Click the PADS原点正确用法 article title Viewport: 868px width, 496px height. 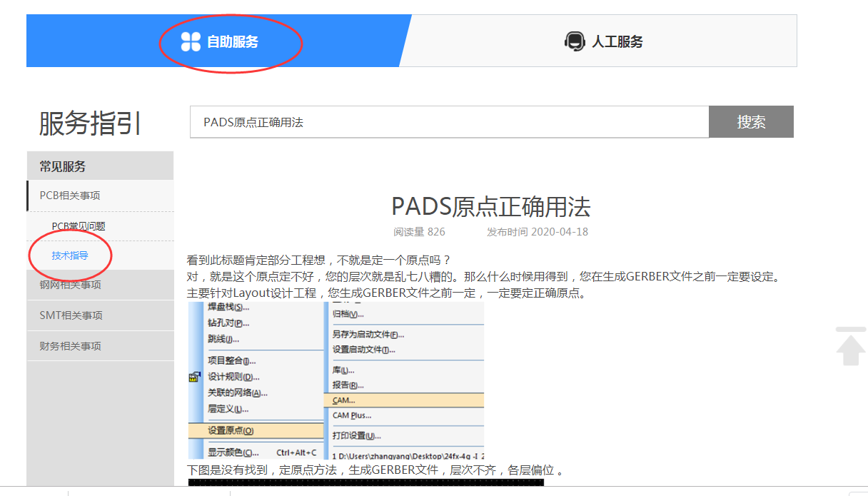[490, 207]
